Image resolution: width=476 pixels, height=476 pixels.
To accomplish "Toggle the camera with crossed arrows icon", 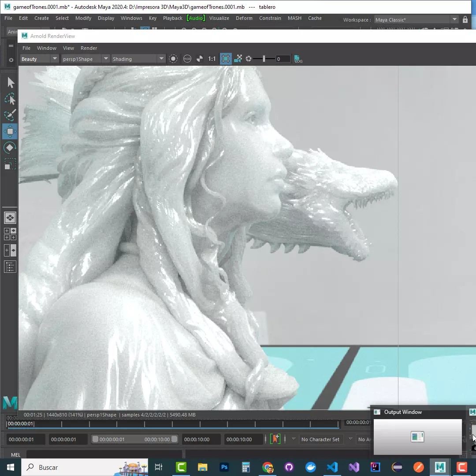I will tap(238, 59).
